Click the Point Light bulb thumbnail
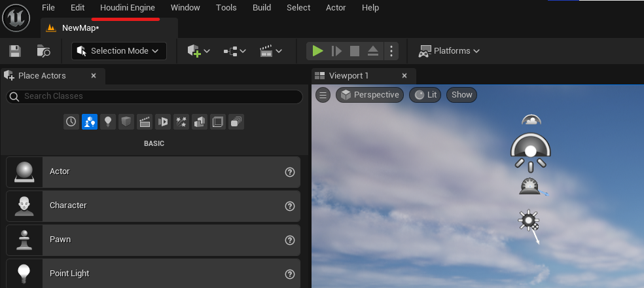 pyautogui.click(x=24, y=274)
